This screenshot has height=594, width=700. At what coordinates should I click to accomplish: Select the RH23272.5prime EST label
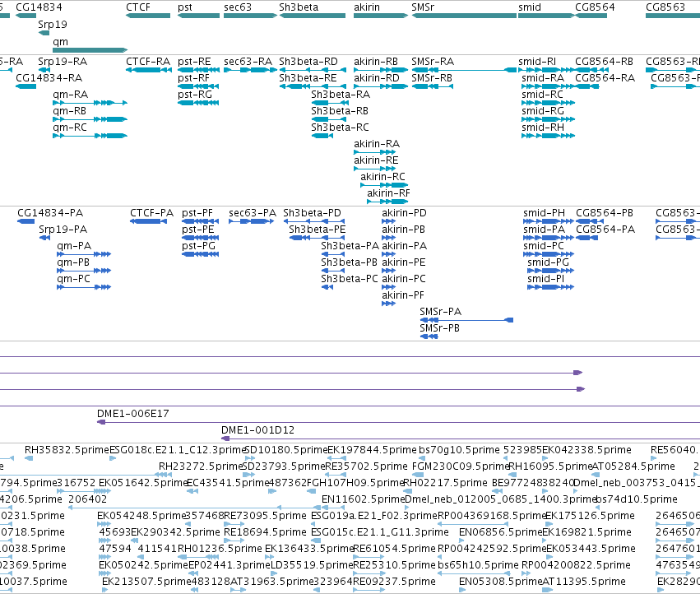pyautogui.click(x=201, y=466)
